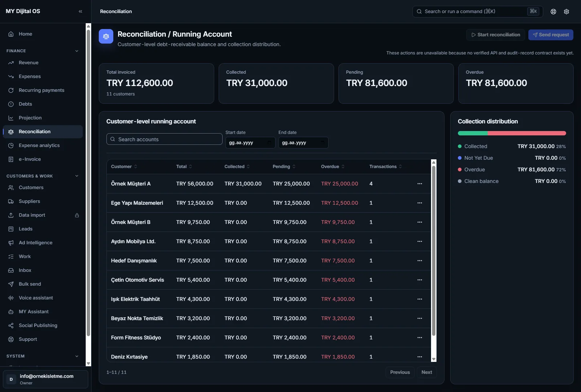Click the Home icon in sidebar
The width and height of the screenshot is (581, 392).
tap(11, 34)
